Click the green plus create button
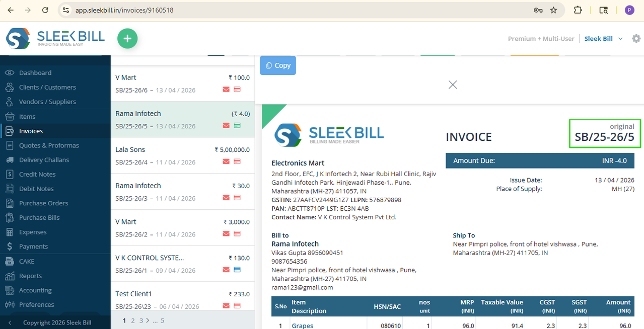Viewport: 644px width, 329px height. (127, 39)
